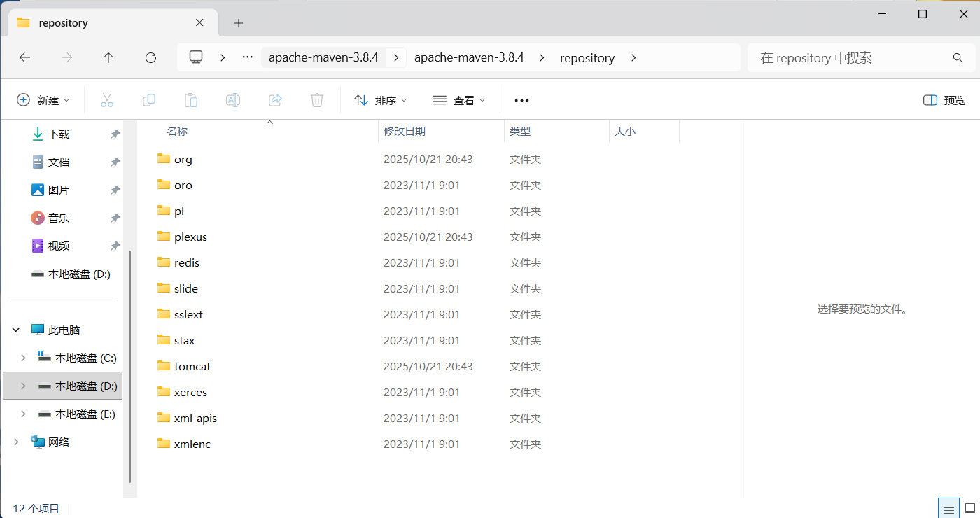Image resolution: width=980 pixels, height=518 pixels.
Task: Click the navigation pane scrollbar
Action: [129, 367]
